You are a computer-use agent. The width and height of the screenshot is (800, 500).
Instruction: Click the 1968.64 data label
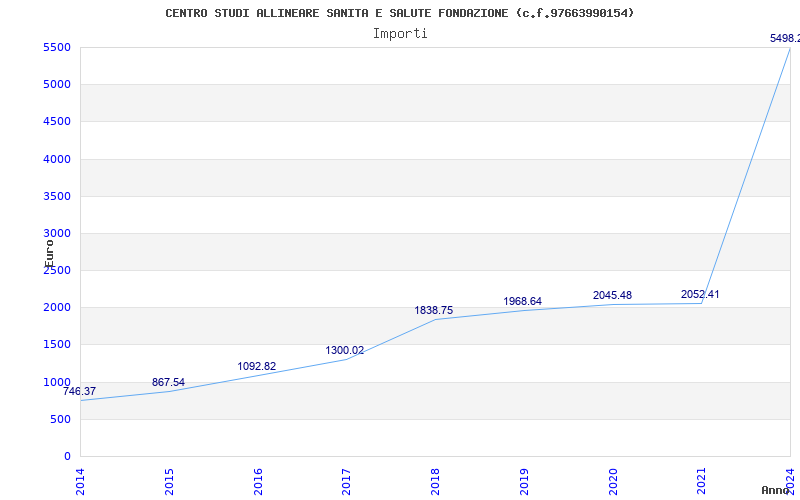(522, 301)
